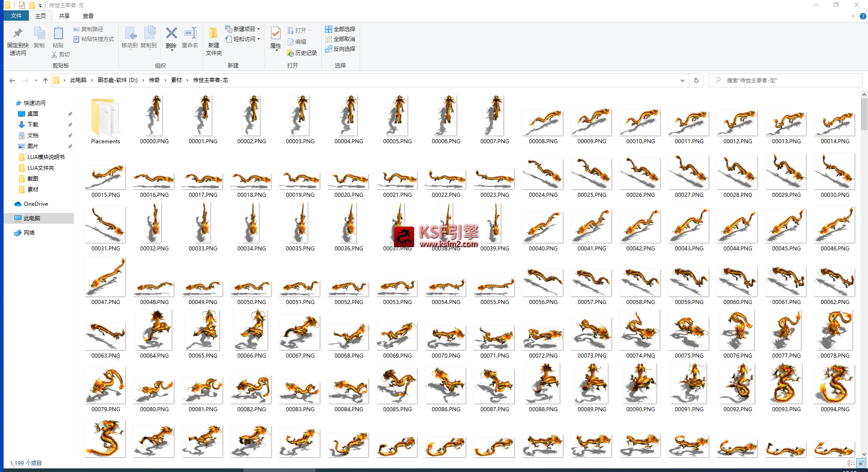Click the Properties (属性) icon
The width and height of the screenshot is (868, 472).
276,33
